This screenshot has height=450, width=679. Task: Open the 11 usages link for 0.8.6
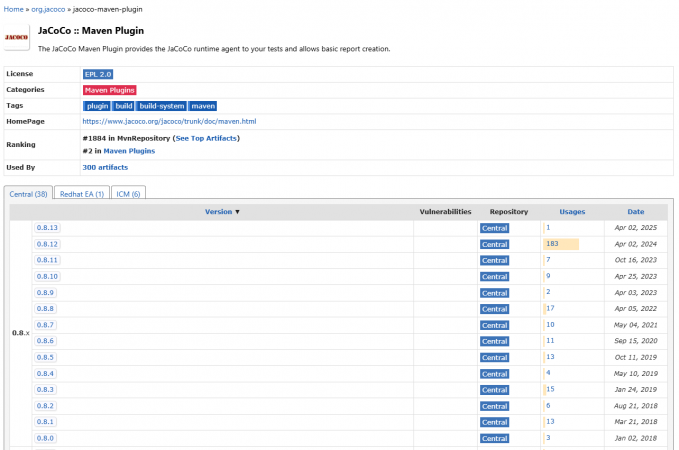click(550, 341)
